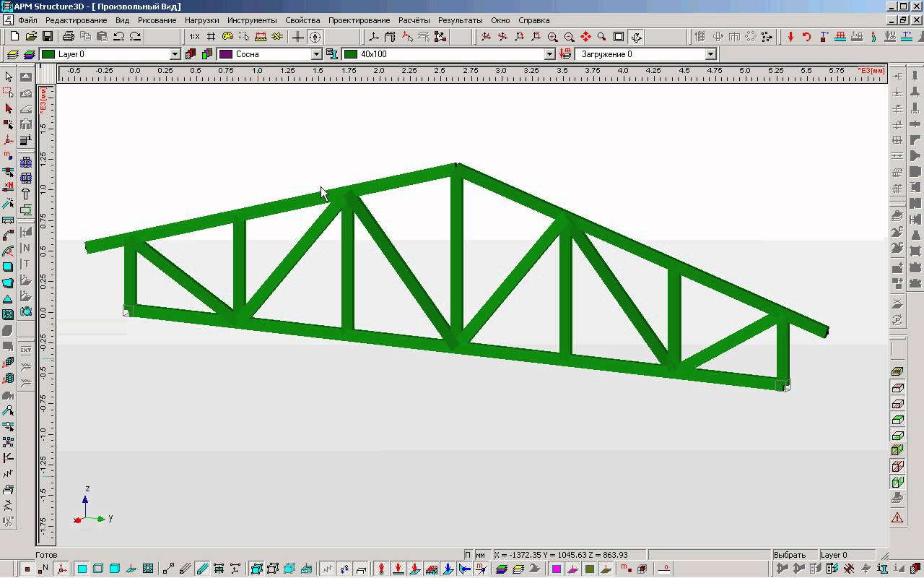Toggle the rotate view icon

click(x=635, y=36)
